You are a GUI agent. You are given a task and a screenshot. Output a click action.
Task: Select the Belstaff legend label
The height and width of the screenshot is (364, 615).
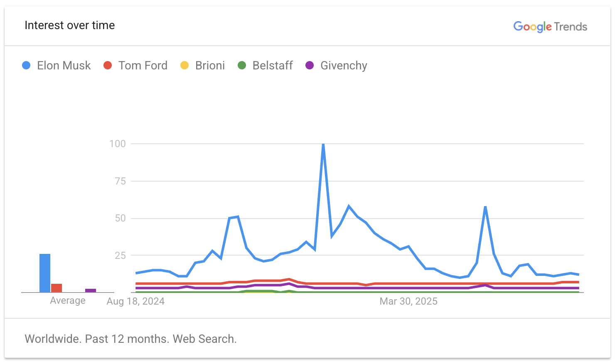[x=273, y=66]
